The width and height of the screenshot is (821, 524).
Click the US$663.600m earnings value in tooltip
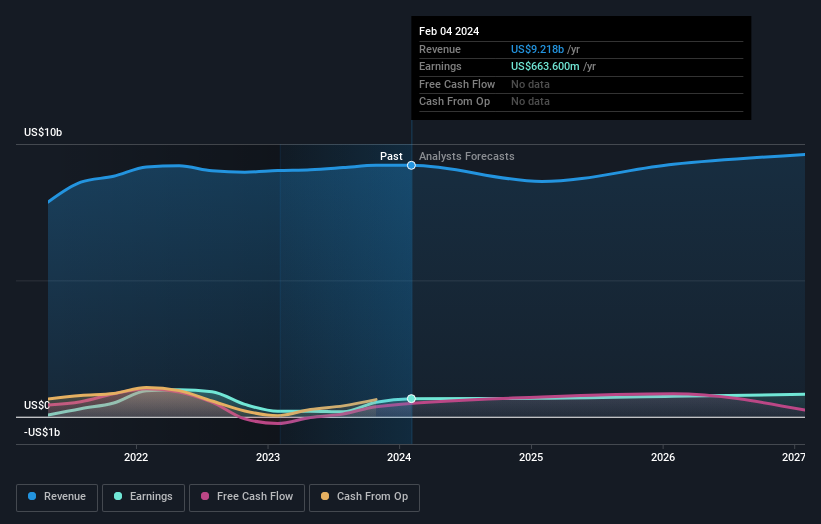[x=545, y=66]
